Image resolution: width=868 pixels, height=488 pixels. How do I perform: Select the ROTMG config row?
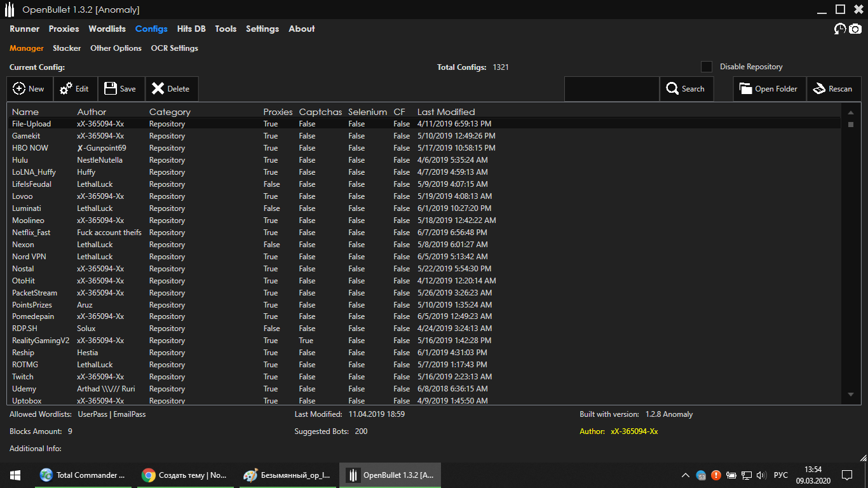click(424, 365)
